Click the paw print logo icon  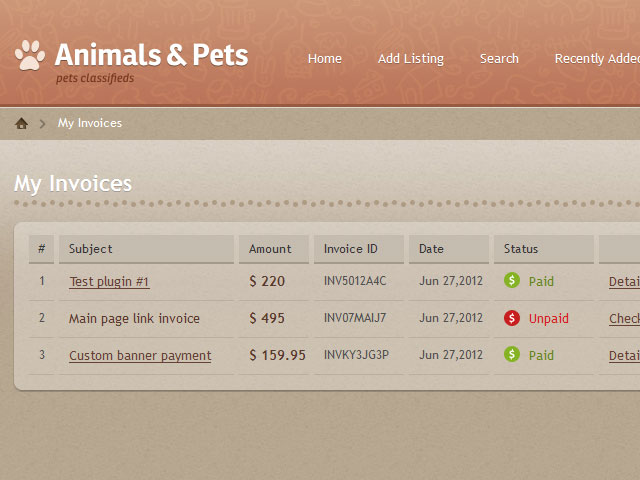tap(30, 55)
